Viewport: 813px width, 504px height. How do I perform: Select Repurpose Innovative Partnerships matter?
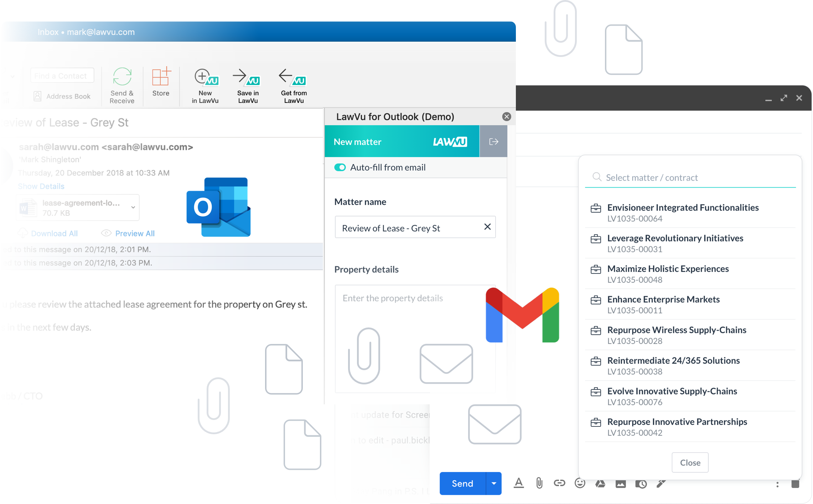[x=690, y=427]
